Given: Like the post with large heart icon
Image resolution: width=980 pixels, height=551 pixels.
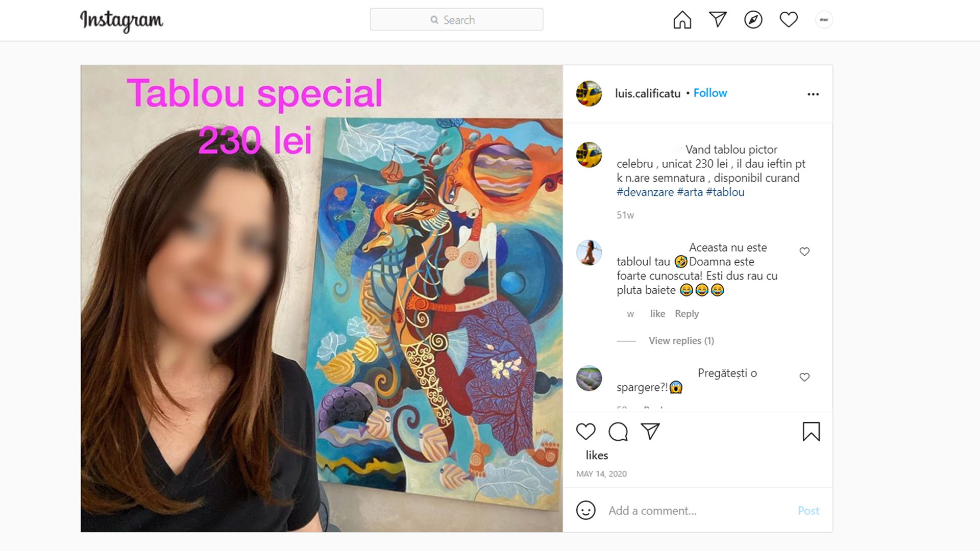Looking at the screenshot, I should coord(586,431).
